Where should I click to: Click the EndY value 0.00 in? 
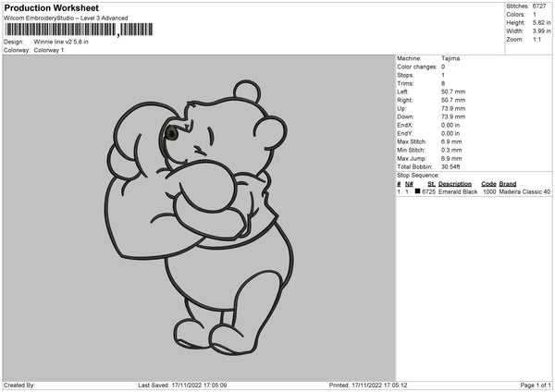450,134
